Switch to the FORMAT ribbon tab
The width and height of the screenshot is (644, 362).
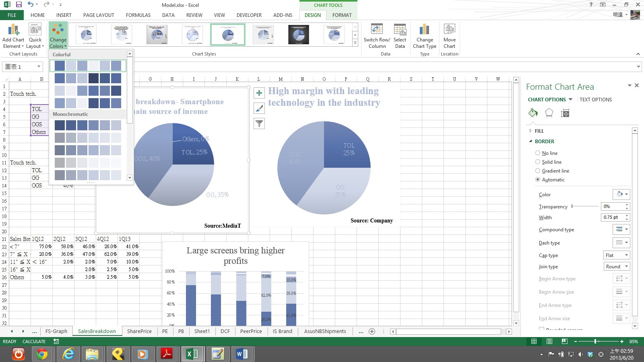(342, 15)
